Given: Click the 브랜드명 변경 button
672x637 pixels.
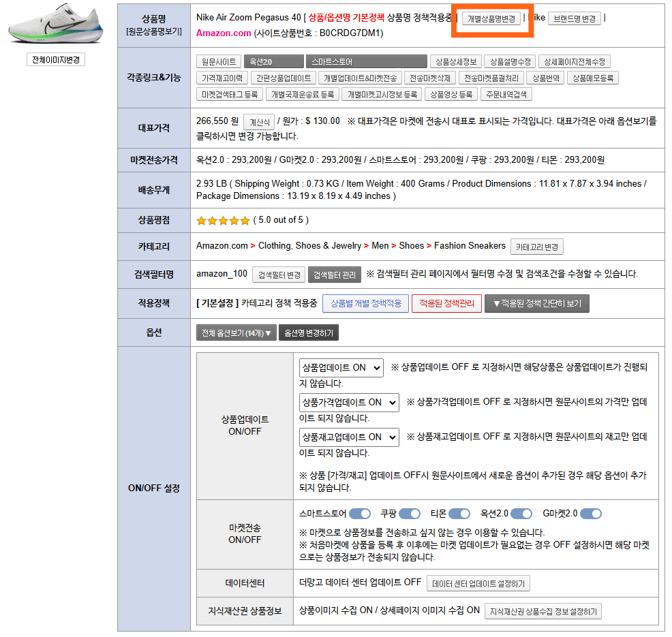Looking at the screenshot, I should 574,18.
